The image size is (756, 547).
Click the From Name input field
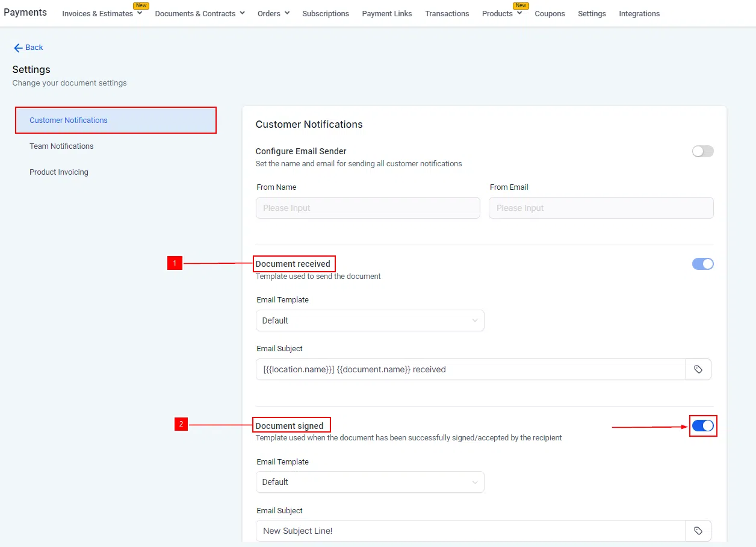pyautogui.click(x=368, y=208)
